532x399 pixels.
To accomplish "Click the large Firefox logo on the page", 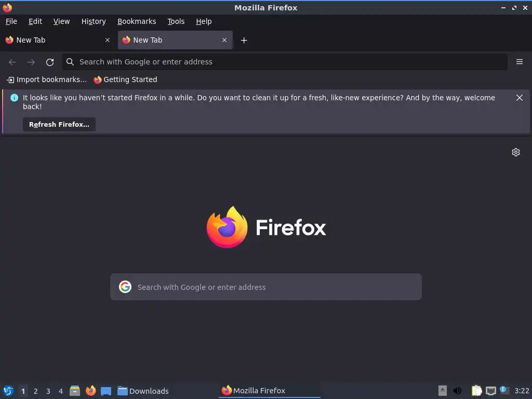I will coord(227,227).
